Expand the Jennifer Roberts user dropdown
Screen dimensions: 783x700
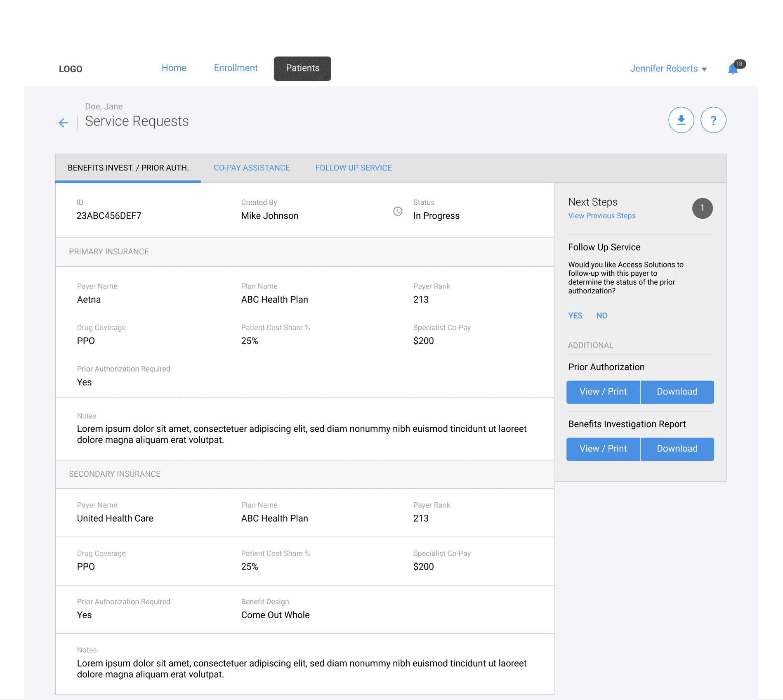[x=668, y=69]
